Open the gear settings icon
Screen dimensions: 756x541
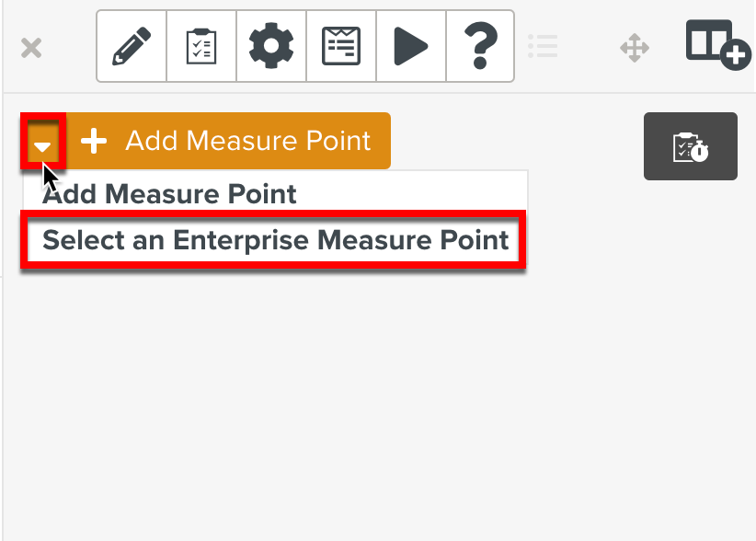[271, 46]
